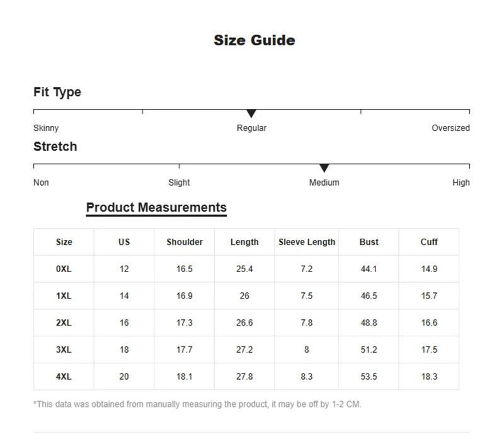Screen dimensions: 504x444
Task: Click the Fit Type triangle marker
Action: [251, 113]
